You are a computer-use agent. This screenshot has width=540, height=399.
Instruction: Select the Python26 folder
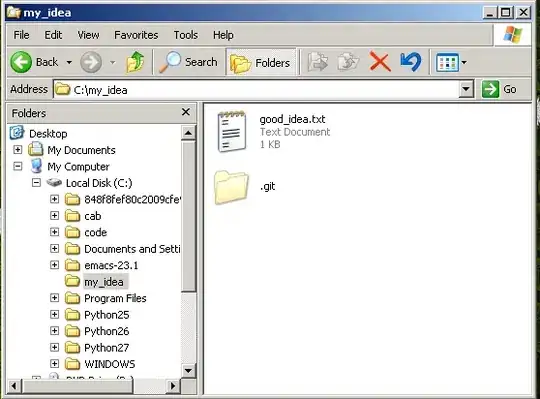106,331
